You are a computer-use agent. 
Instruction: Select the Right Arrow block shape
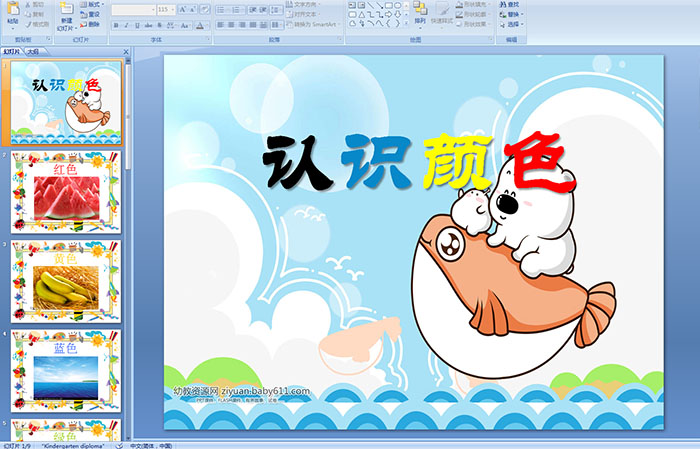388,14
